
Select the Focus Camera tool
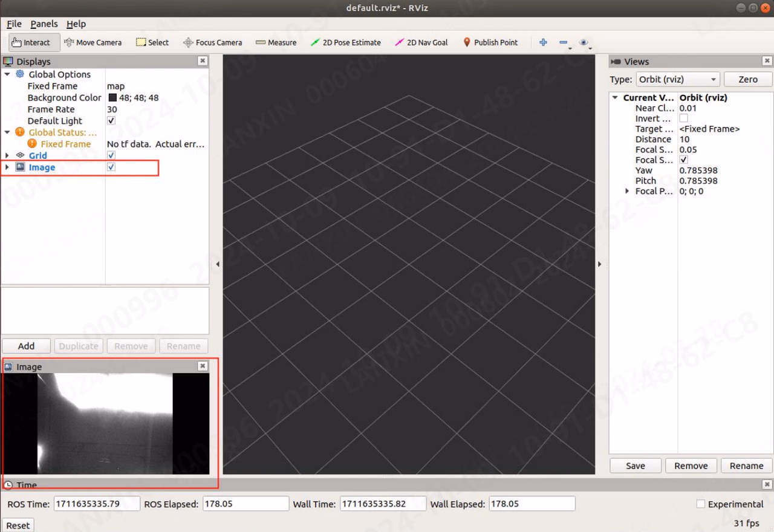[212, 42]
